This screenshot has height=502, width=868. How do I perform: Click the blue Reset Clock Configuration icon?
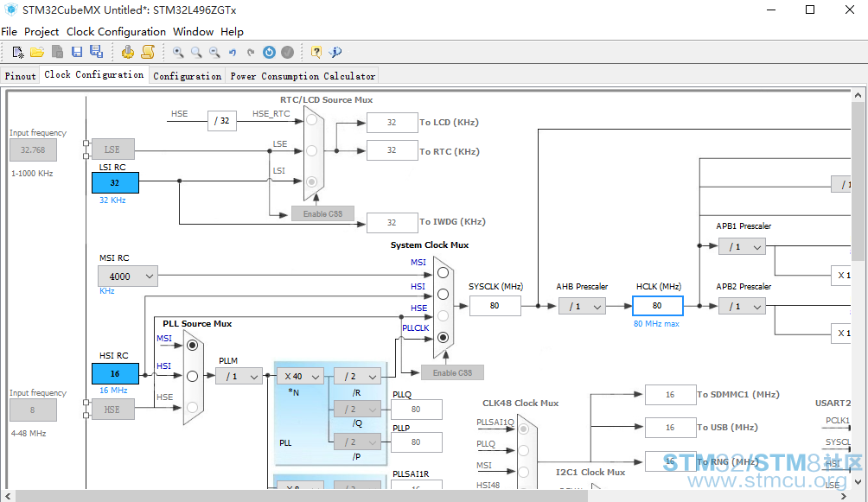(269, 52)
